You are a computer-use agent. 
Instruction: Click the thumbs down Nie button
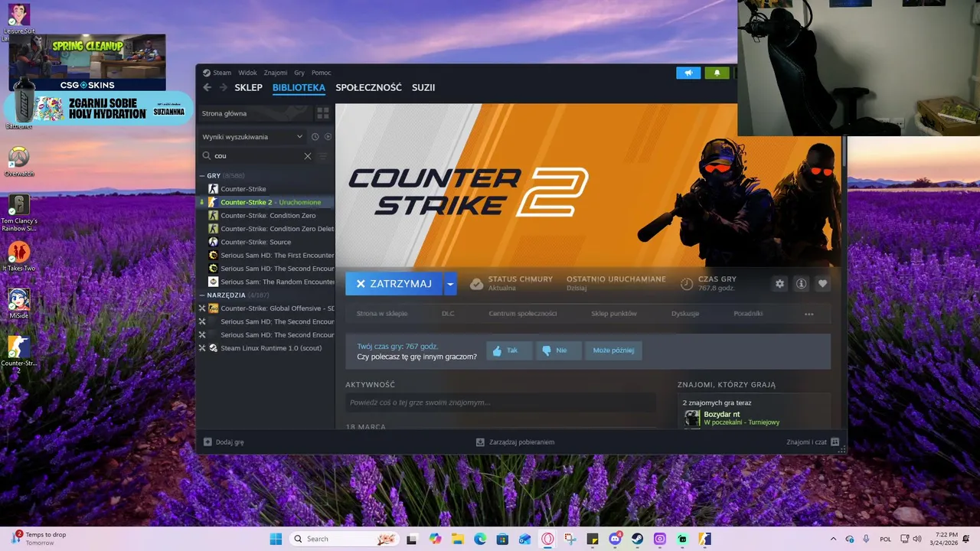(558, 350)
